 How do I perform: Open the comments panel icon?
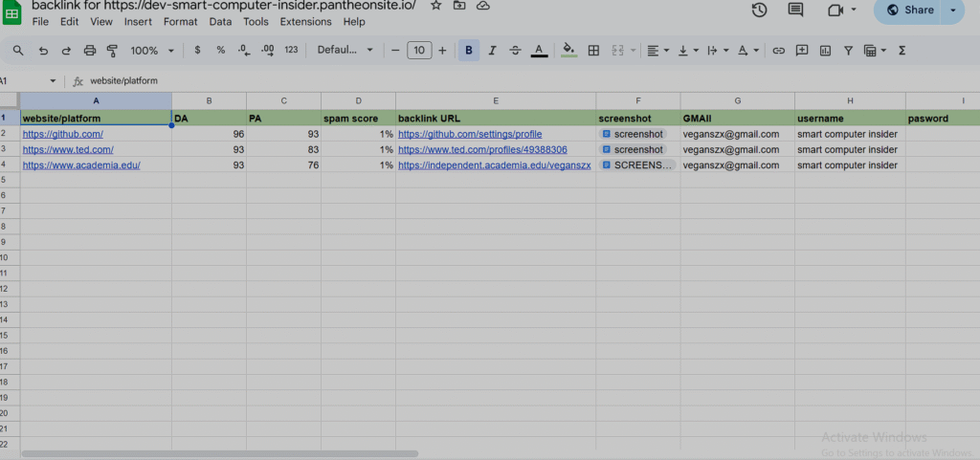point(795,10)
